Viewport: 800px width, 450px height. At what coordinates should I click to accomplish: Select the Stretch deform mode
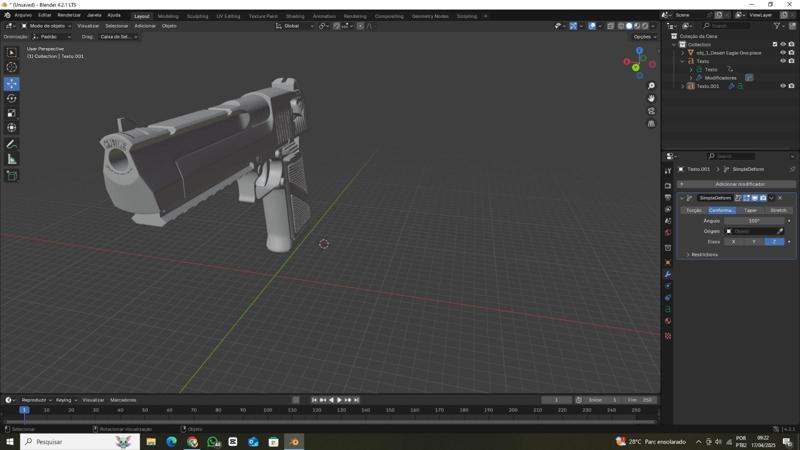click(x=778, y=210)
